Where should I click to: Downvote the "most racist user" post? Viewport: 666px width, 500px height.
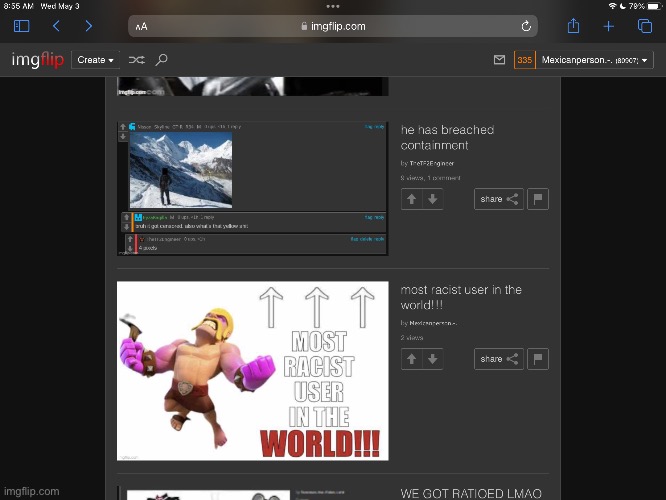point(432,359)
